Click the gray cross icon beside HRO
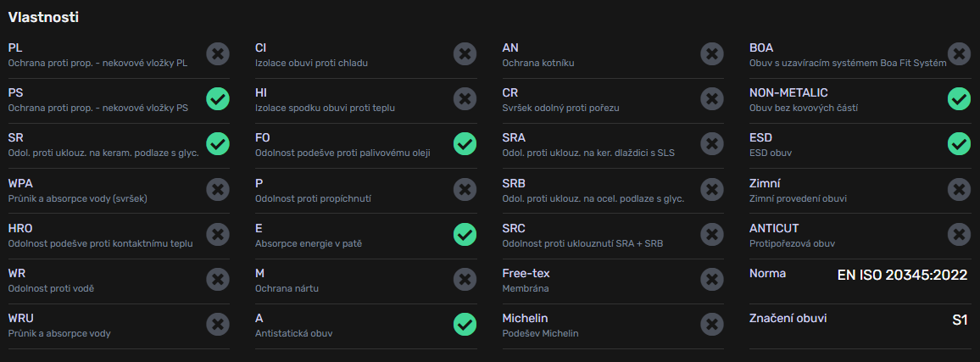Viewport: 980px width, 362px height. [x=218, y=235]
